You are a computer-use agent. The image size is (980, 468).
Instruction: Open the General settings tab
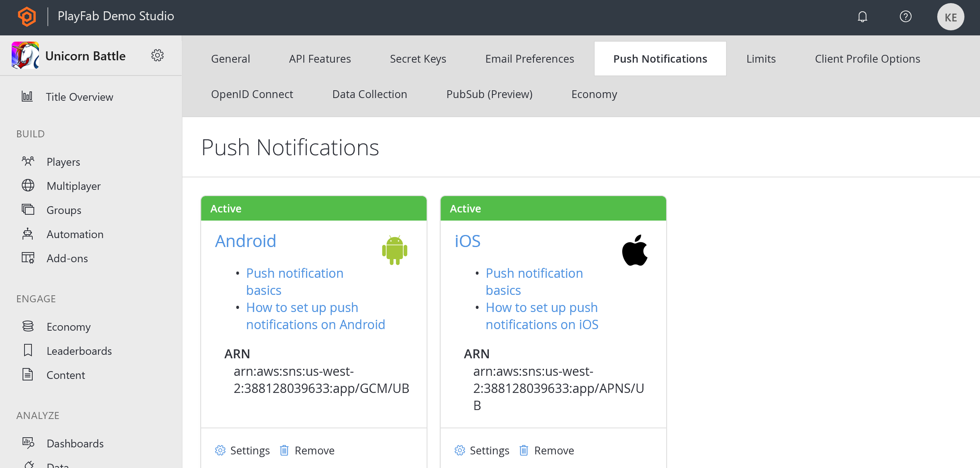pos(231,58)
